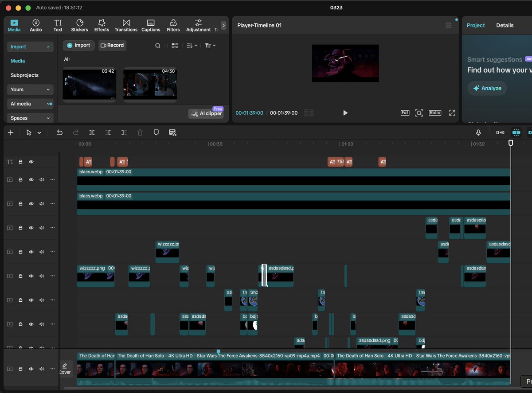
Task: Open the Stickers tab
Action: [x=80, y=26]
